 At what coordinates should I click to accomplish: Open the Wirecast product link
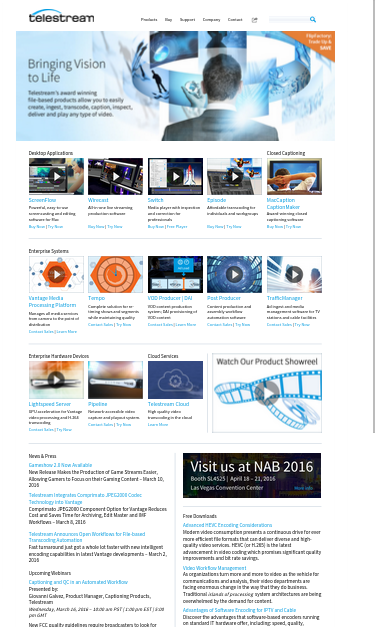point(98,200)
